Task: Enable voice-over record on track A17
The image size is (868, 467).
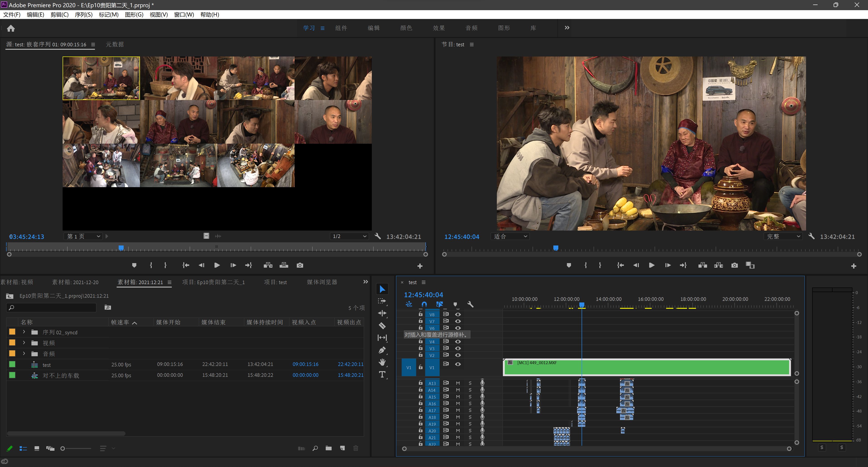Action: pos(482,410)
